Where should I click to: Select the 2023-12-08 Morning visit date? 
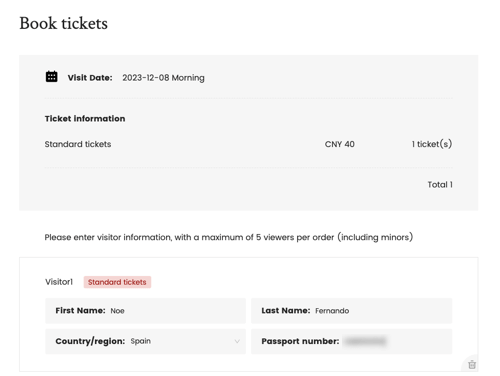(x=163, y=78)
